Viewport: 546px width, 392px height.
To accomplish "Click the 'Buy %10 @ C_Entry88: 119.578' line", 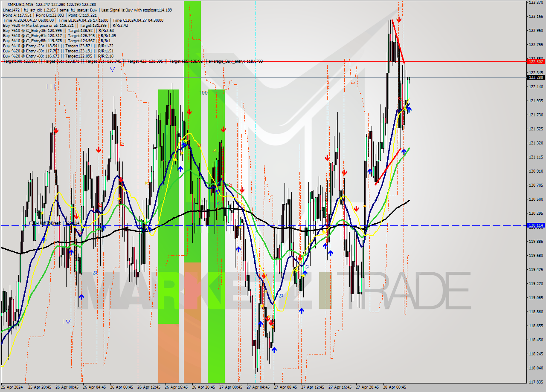I will [x=56, y=40].
